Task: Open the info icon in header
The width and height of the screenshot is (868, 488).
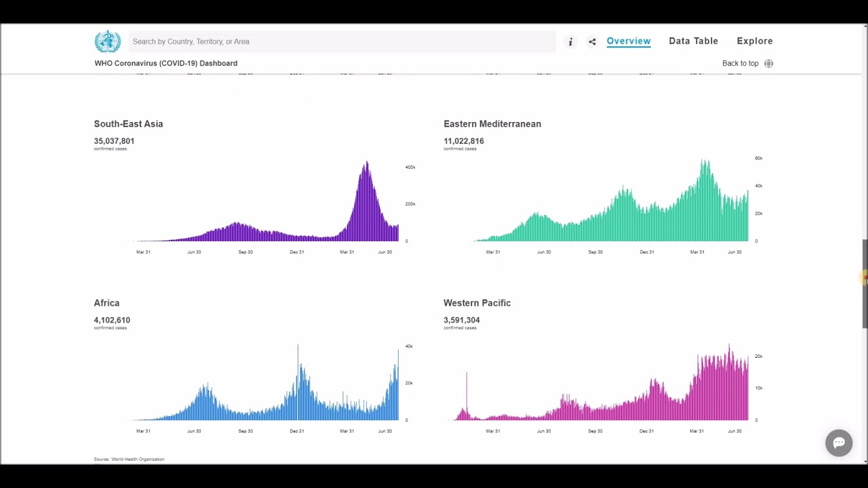Action: (x=570, y=42)
